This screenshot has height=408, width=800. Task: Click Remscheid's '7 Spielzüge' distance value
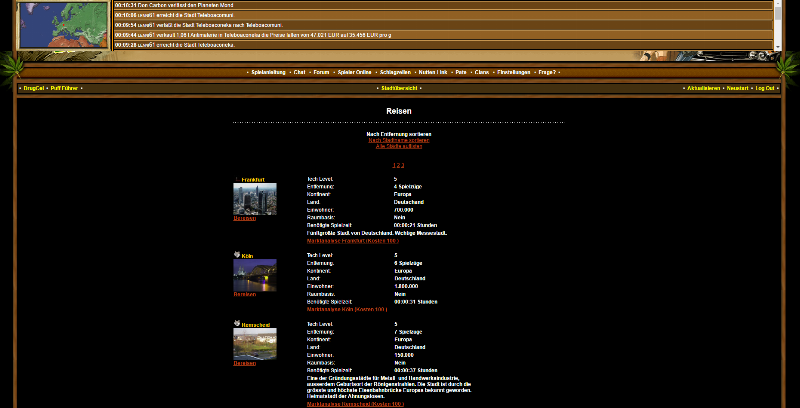tap(408, 332)
